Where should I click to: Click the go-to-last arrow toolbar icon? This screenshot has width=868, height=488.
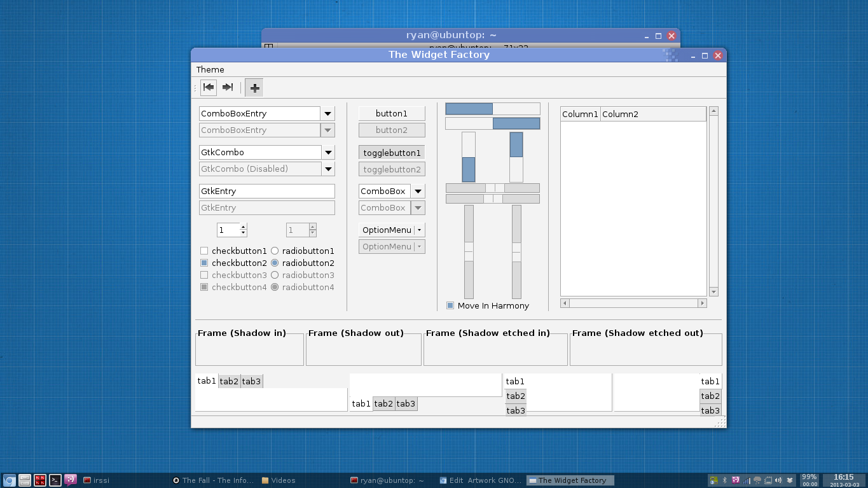point(228,88)
